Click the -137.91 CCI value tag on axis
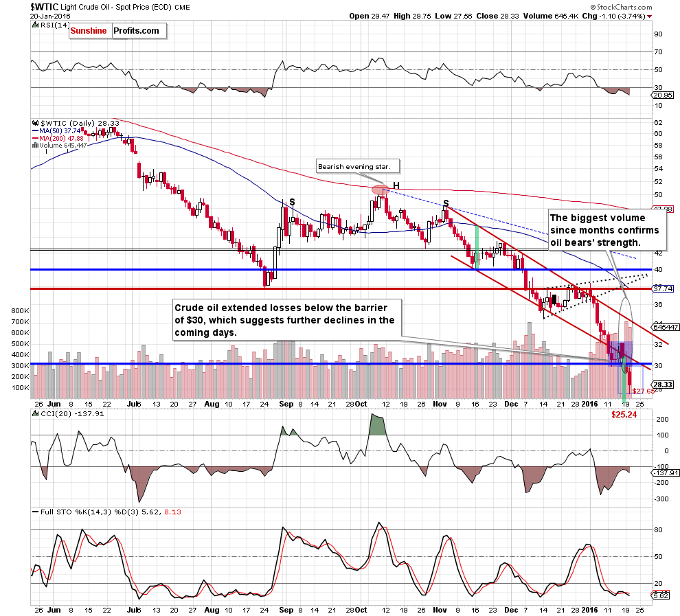The height and width of the screenshot is (616, 680). pos(666,473)
